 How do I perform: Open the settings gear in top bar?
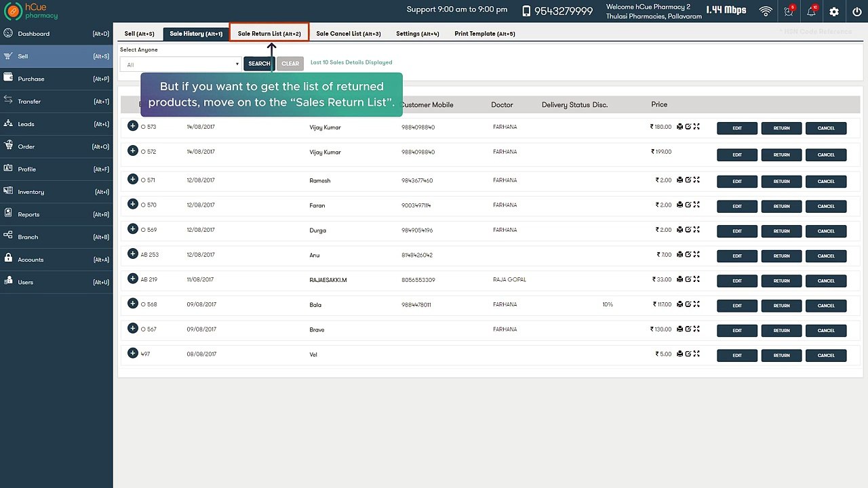pyautogui.click(x=834, y=12)
